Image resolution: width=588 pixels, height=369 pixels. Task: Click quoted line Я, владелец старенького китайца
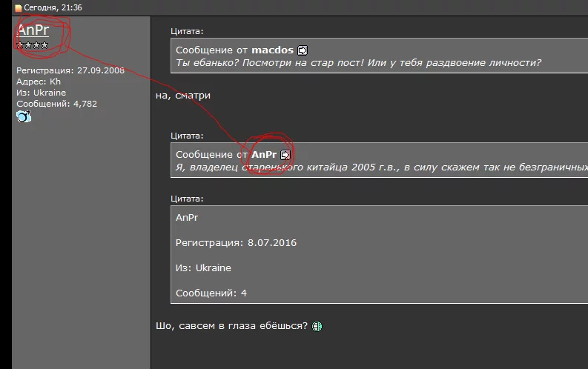[382, 167]
